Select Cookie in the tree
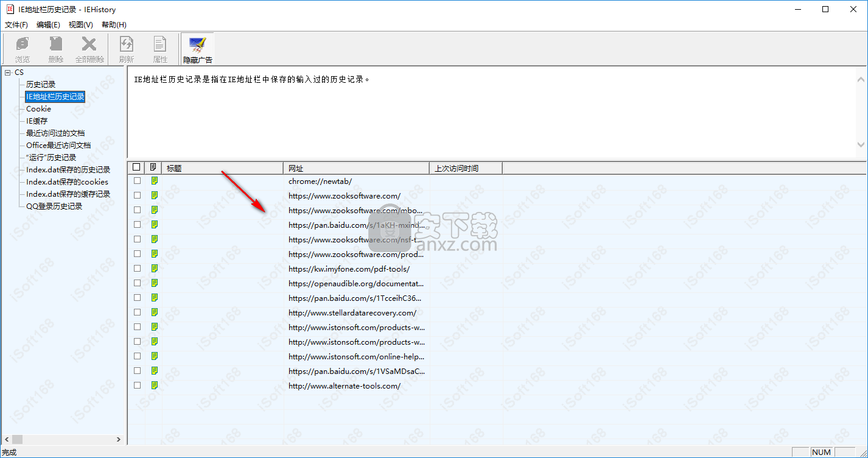The height and width of the screenshot is (458, 868). click(x=38, y=109)
